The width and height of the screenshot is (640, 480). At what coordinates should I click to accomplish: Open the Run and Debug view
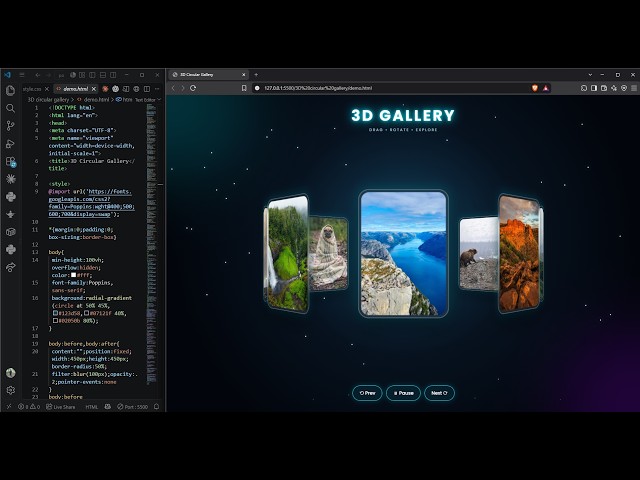[11, 144]
